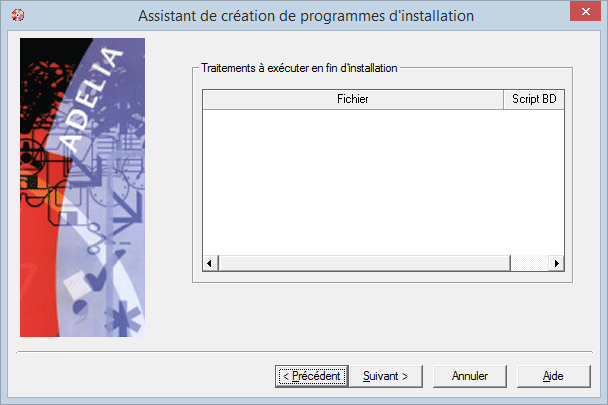Click the horizontal scrollbar thumb
The height and width of the screenshot is (405, 608).
[364, 263]
